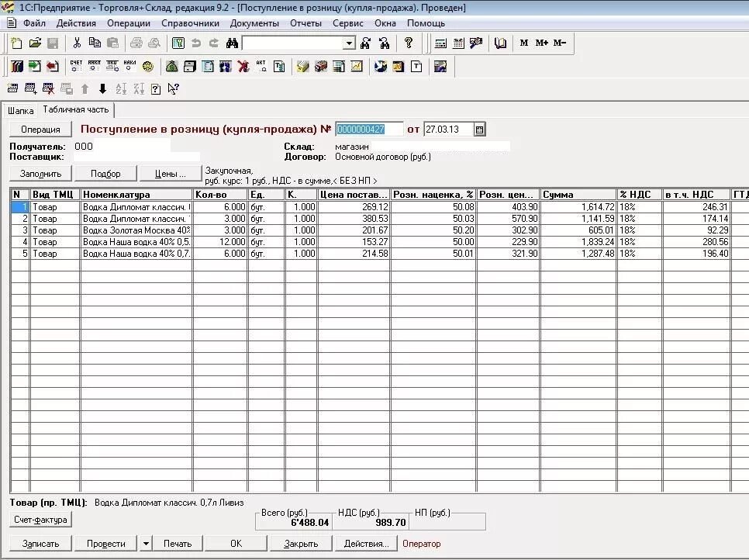Click the Copy icon in the toolbar
Image resolution: width=749 pixels, height=560 pixels.
tap(95, 43)
